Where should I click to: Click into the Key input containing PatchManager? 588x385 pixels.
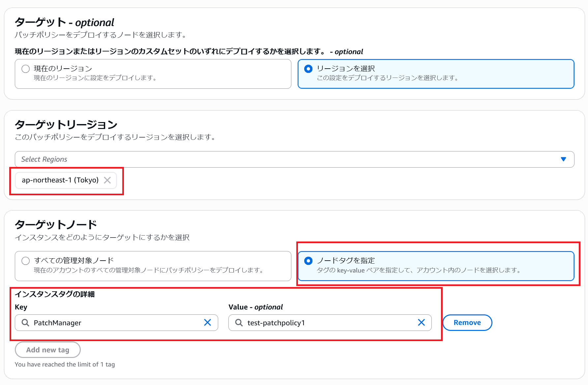115,323
